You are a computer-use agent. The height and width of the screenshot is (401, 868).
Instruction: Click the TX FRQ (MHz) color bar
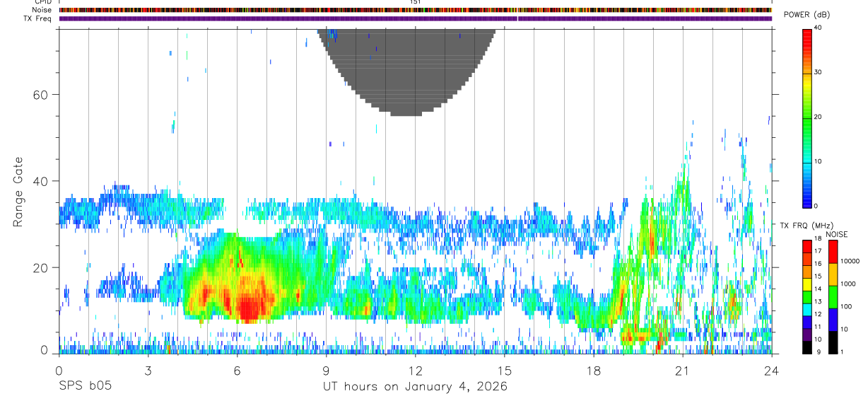coord(807,297)
